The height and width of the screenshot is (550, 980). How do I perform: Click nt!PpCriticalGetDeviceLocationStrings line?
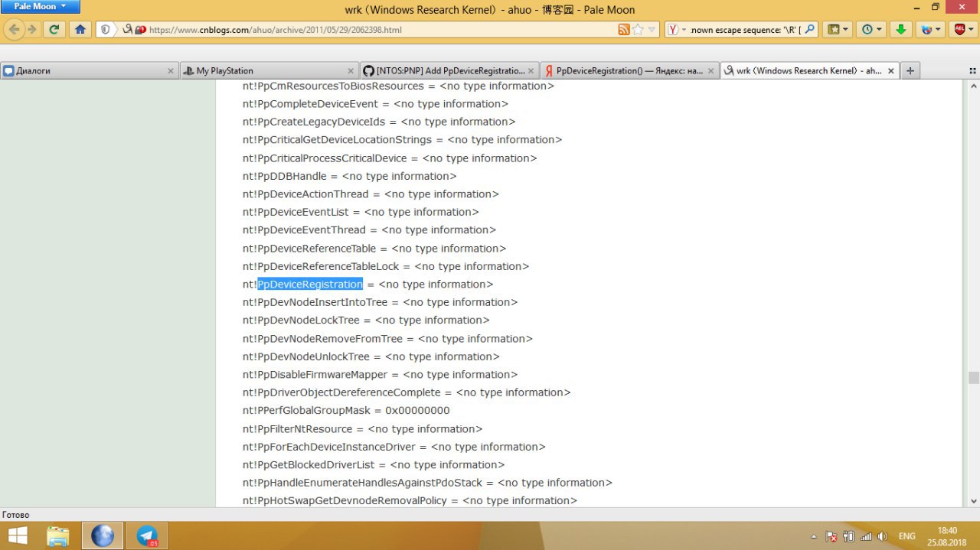point(402,140)
